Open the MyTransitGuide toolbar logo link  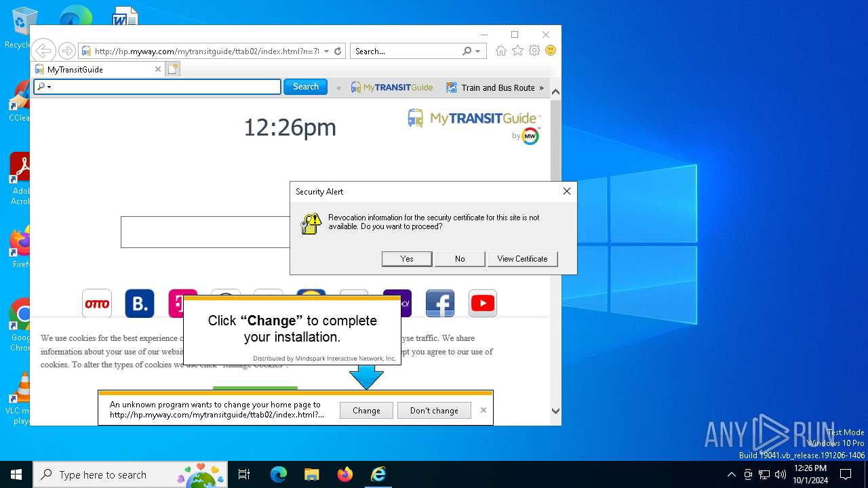click(x=392, y=87)
